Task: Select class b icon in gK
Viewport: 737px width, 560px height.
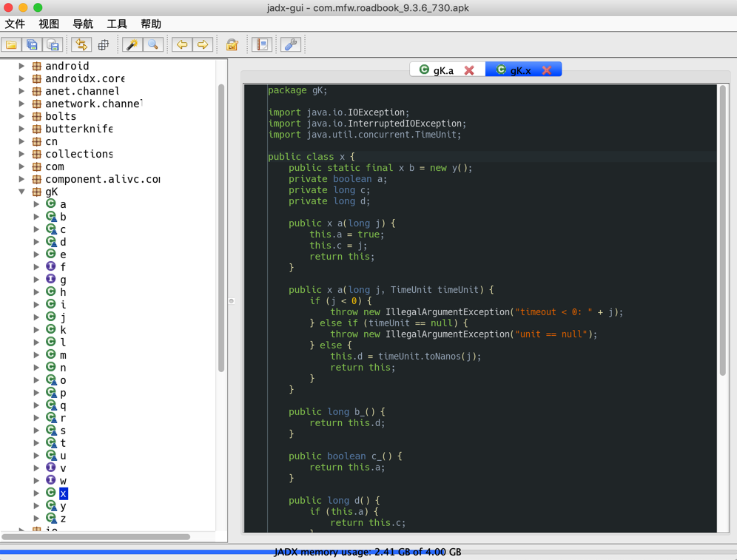Action: 51,217
